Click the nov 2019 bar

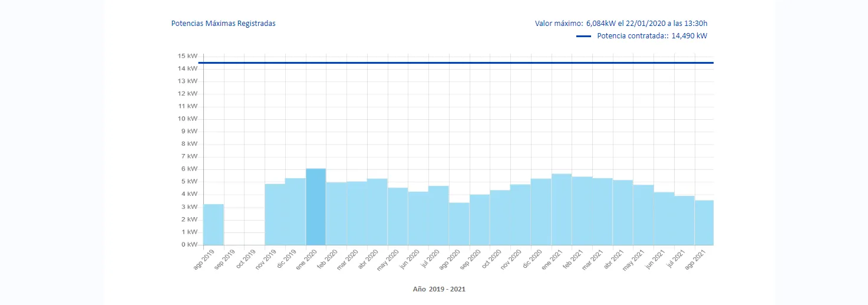[x=275, y=214]
